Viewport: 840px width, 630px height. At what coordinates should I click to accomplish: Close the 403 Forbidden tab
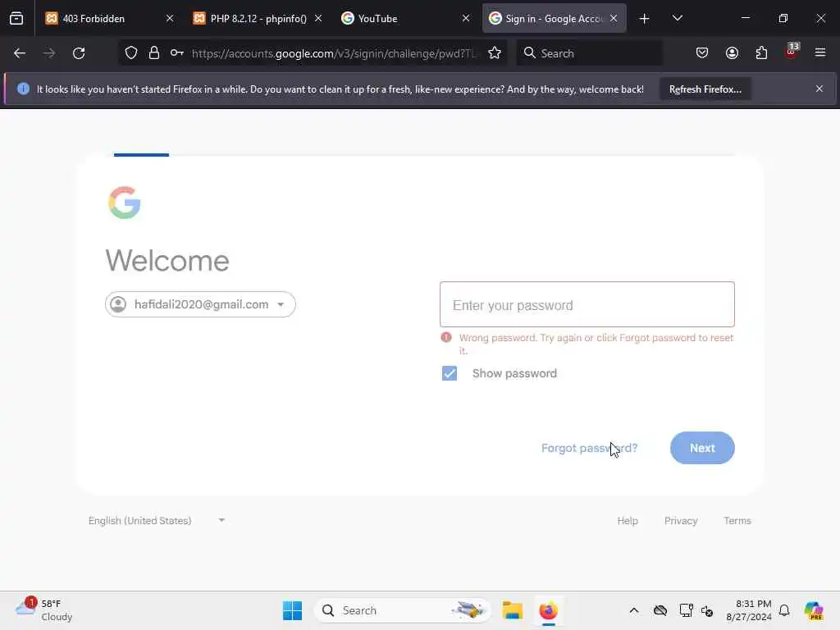tap(170, 18)
